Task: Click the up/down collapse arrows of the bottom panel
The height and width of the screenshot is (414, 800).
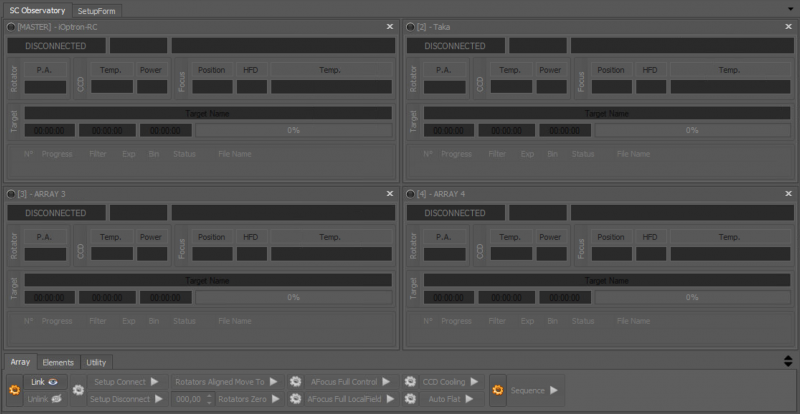Action: click(788, 361)
